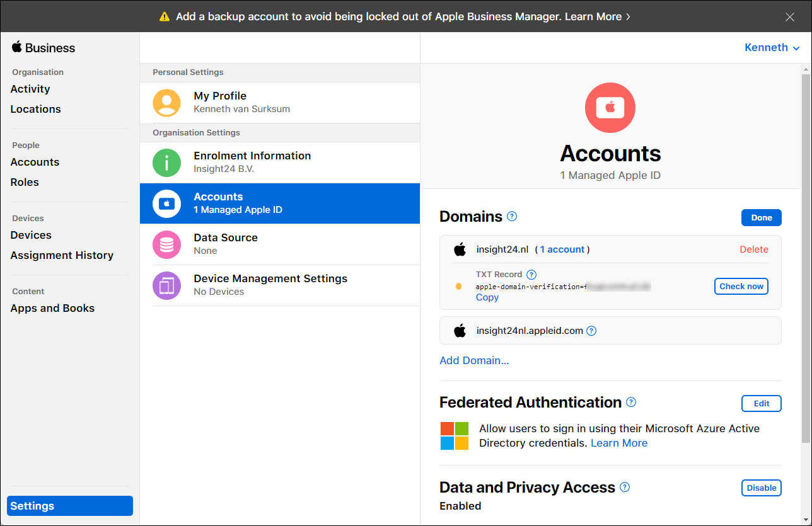
Task: Disable Data and Privacy Access
Action: 761,488
